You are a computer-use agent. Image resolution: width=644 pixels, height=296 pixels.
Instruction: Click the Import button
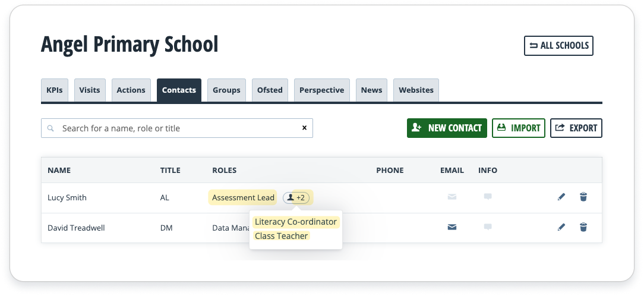(x=518, y=128)
